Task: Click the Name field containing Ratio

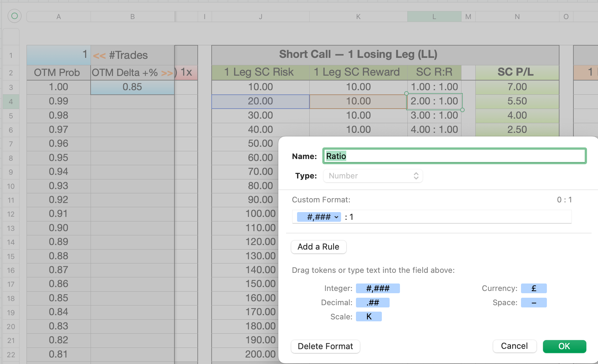Action: (x=454, y=156)
